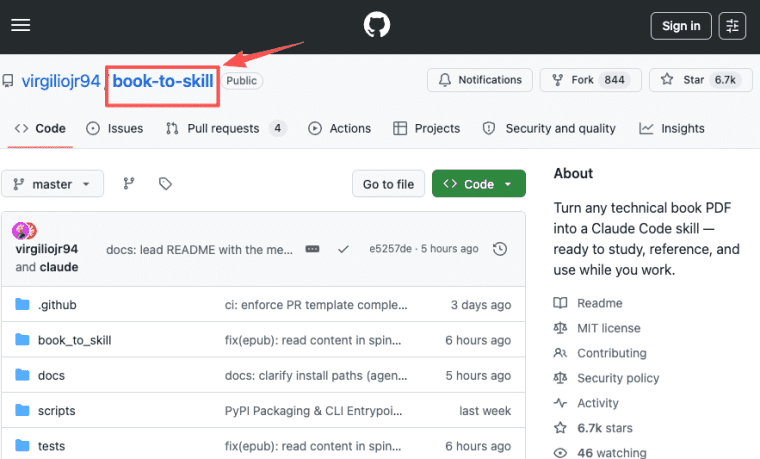The width and height of the screenshot is (760, 459).
Task: Open the docs folder
Action: pos(51,376)
